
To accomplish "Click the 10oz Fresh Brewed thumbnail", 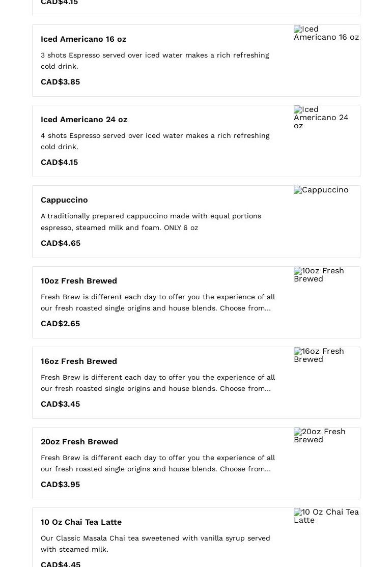I will (319, 275).
